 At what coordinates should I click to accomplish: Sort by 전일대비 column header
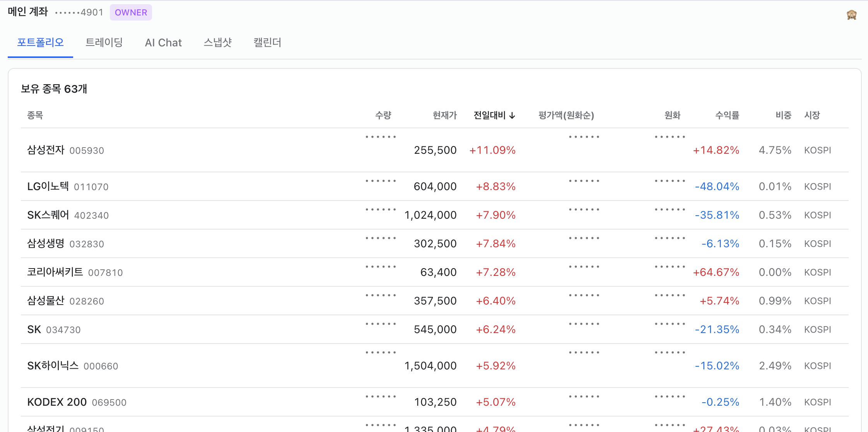coord(494,115)
